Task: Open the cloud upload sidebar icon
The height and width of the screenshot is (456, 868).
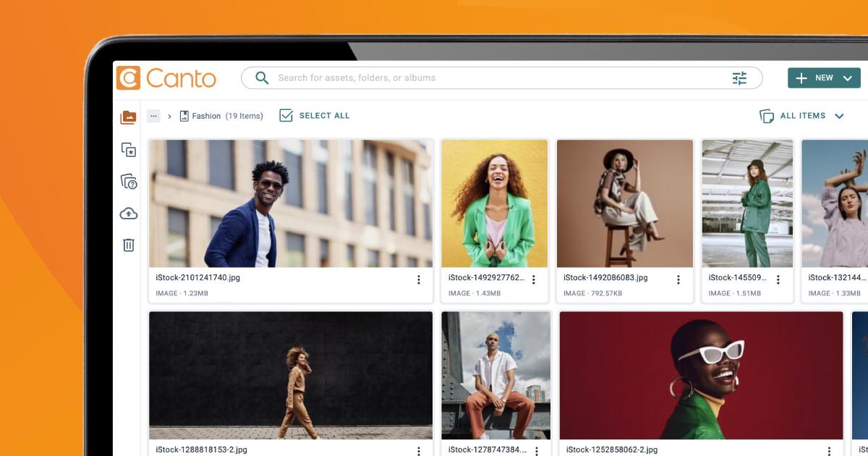Action: [129, 214]
